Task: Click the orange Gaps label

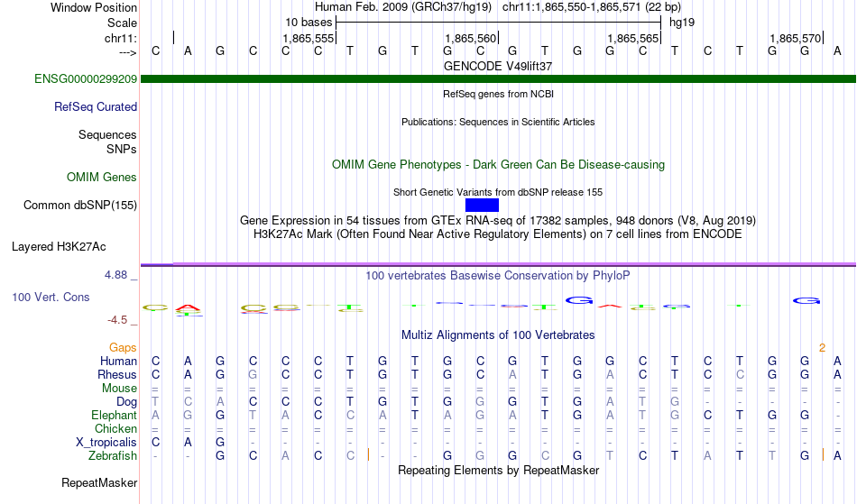Action: [123, 348]
